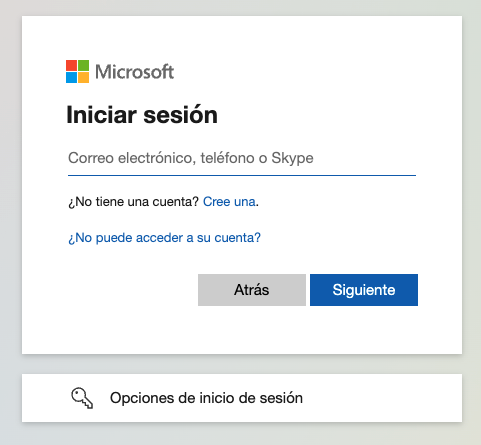Click the green square of the Microsoft logo

[83, 65]
